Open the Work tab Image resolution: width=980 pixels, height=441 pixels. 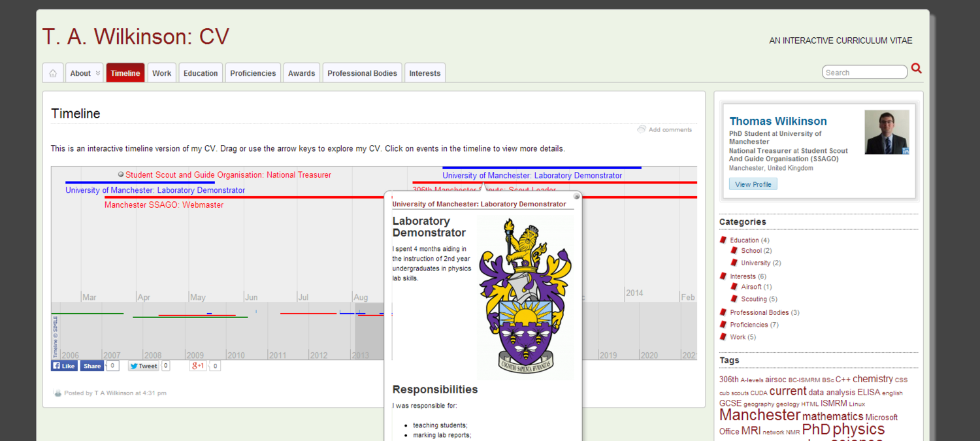162,73
